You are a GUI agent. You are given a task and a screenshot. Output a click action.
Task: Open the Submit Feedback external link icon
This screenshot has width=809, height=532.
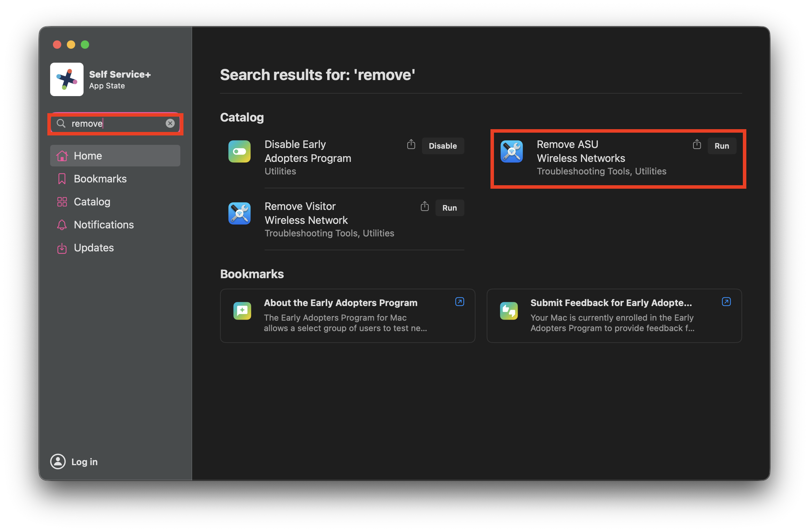(x=726, y=302)
